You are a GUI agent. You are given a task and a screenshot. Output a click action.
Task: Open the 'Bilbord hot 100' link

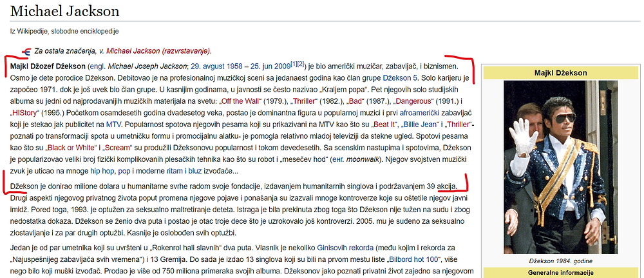[413, 259]
